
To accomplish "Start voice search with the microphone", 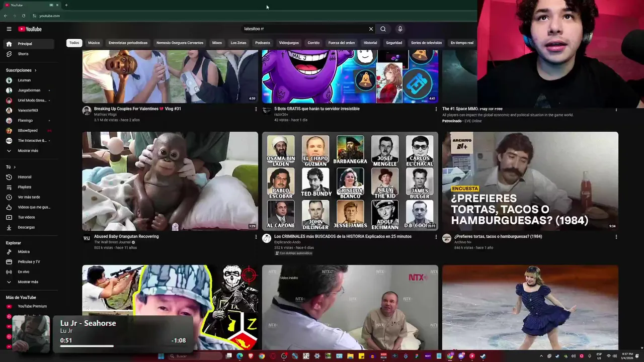I will pyautogui.click(x=400, y=29).
